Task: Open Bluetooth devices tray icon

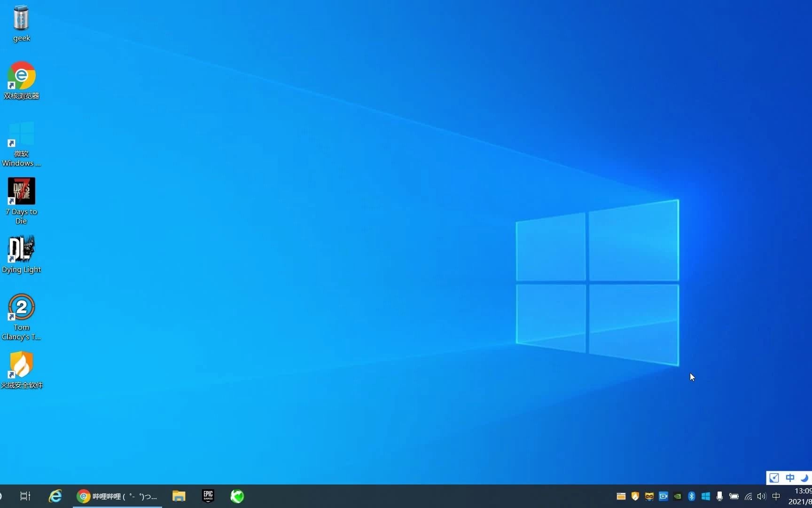Action: point(691,496)
